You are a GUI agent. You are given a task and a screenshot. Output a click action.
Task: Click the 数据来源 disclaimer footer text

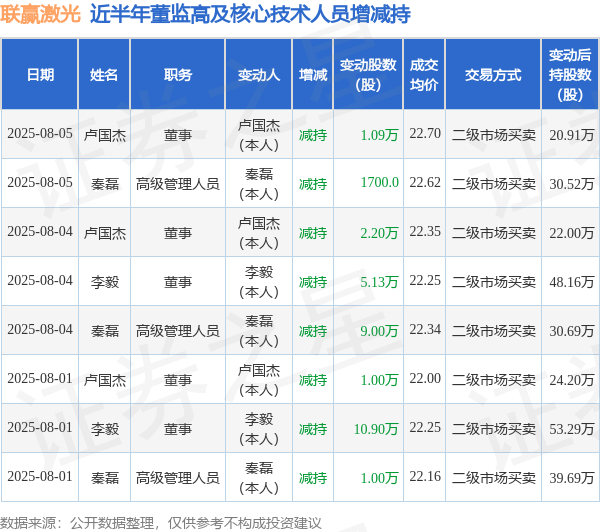click(x=161, y=523)
